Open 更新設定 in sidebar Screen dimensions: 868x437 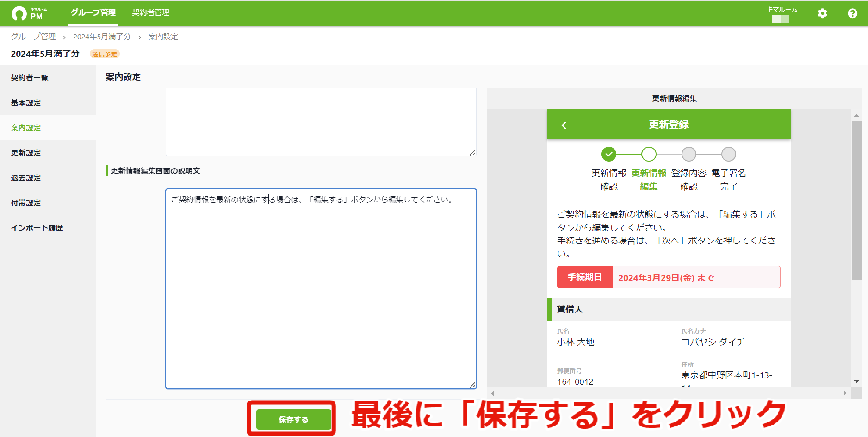coord(48,153)
